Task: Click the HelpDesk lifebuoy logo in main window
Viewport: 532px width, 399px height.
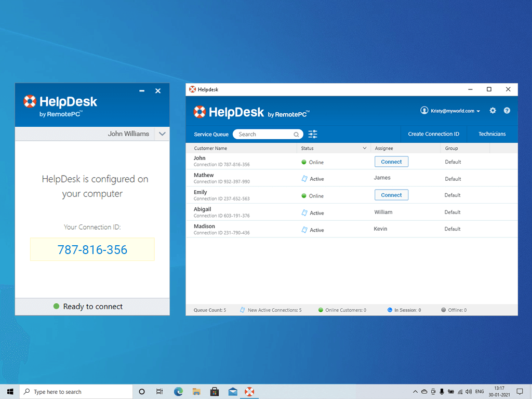Action: (199, 112)
